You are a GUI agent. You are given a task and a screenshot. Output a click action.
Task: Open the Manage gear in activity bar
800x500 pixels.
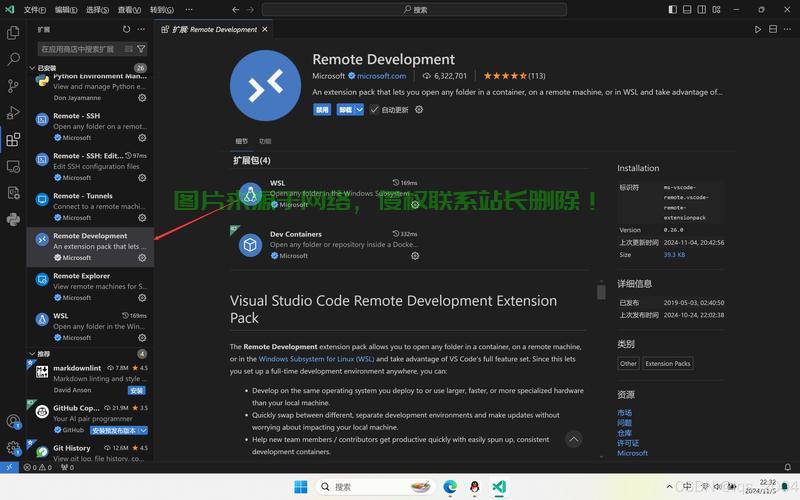point(13,448)
